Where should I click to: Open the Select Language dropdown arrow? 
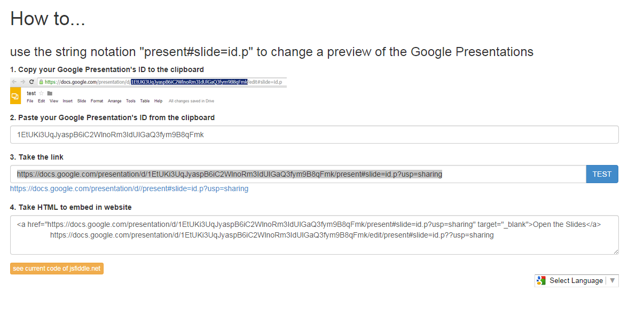pos(612,280)
